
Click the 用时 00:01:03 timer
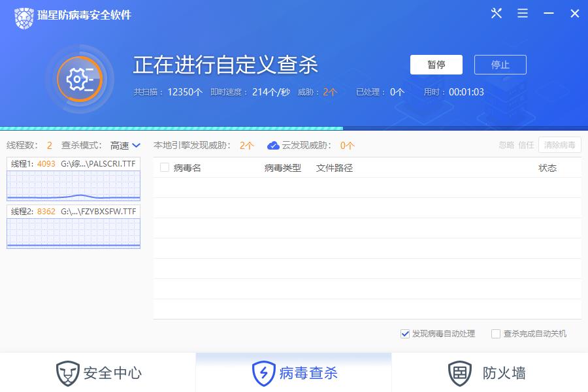point(466,92)
